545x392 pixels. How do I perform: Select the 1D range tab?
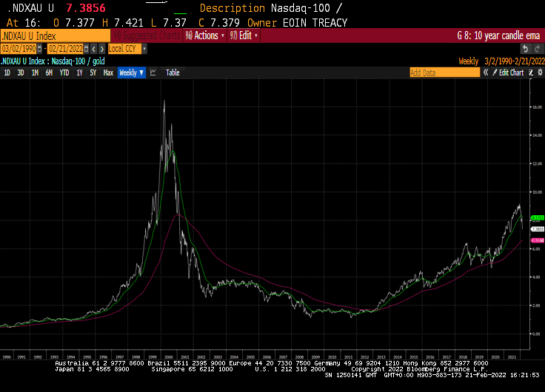7,72
